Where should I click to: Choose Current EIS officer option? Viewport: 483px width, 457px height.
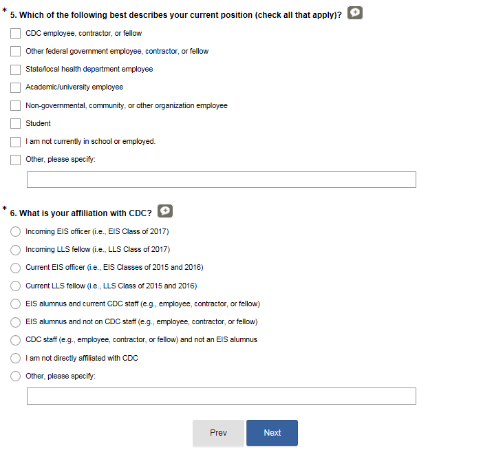pyautogui.click(x=15, y=268)
